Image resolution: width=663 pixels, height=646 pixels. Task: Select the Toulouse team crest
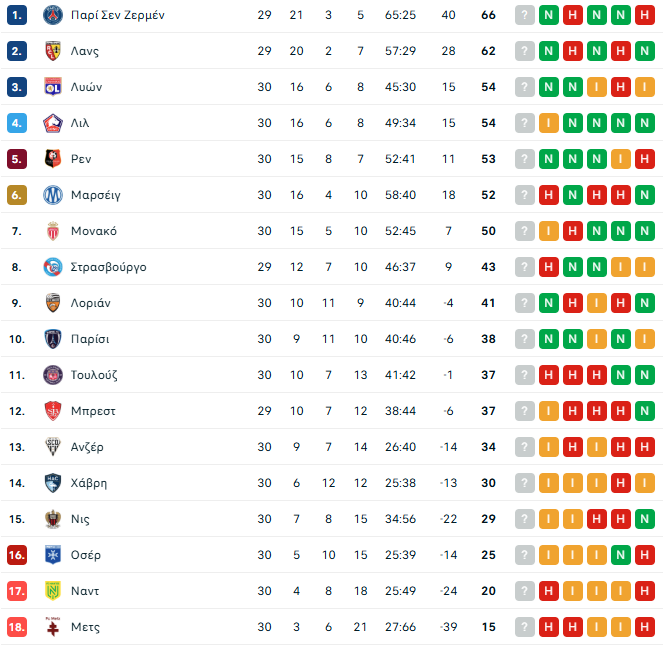(53, 375)
